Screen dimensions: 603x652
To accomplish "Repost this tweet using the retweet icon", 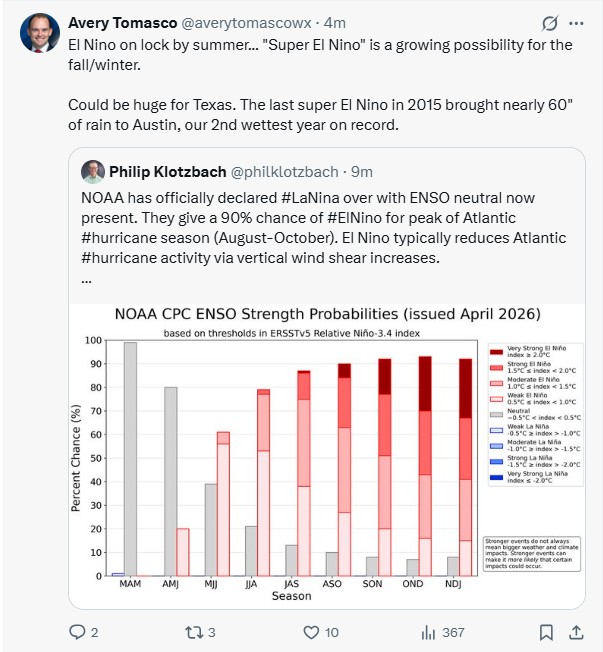I will [x=193, y=632].
